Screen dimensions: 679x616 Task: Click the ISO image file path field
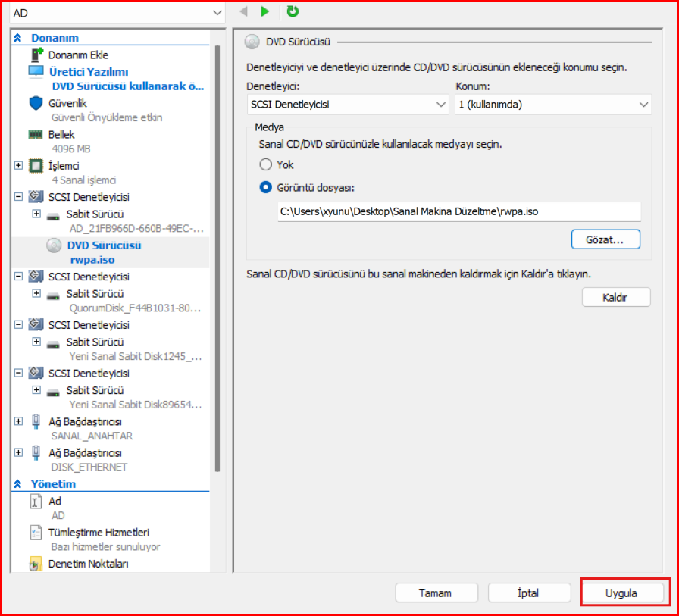pos(458,212)
